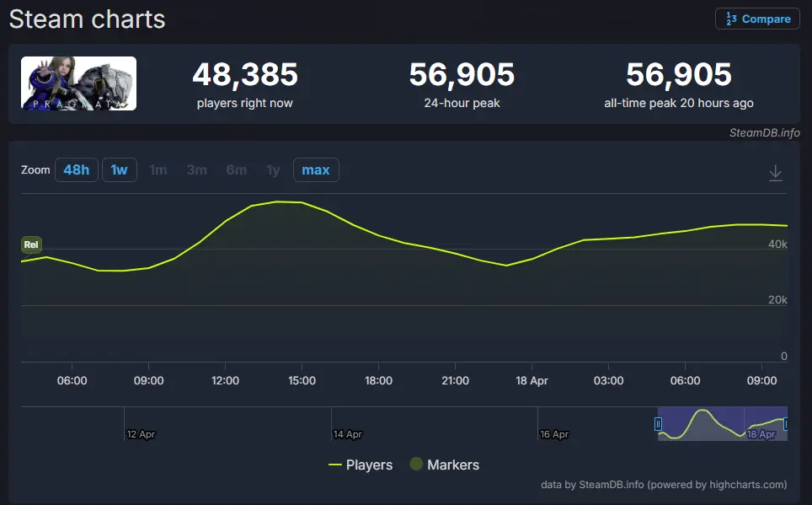Click the right navigator range handle
812x505 pixels.
pyautogui.click(x=786, y=424)
